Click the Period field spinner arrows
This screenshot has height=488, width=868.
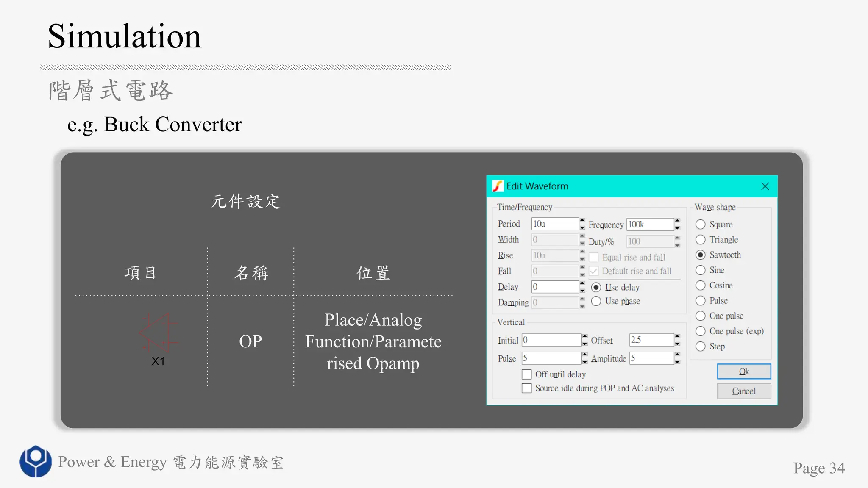(x=582, y=224)
